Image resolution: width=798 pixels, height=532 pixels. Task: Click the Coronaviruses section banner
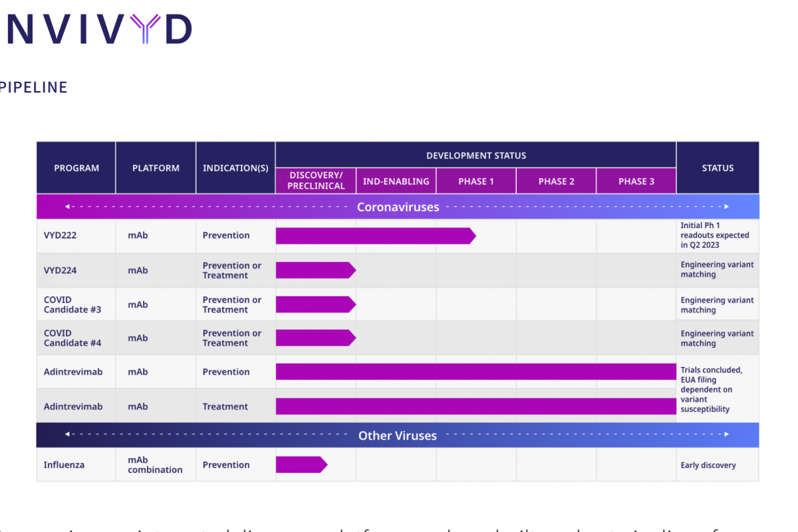(398, 207)
